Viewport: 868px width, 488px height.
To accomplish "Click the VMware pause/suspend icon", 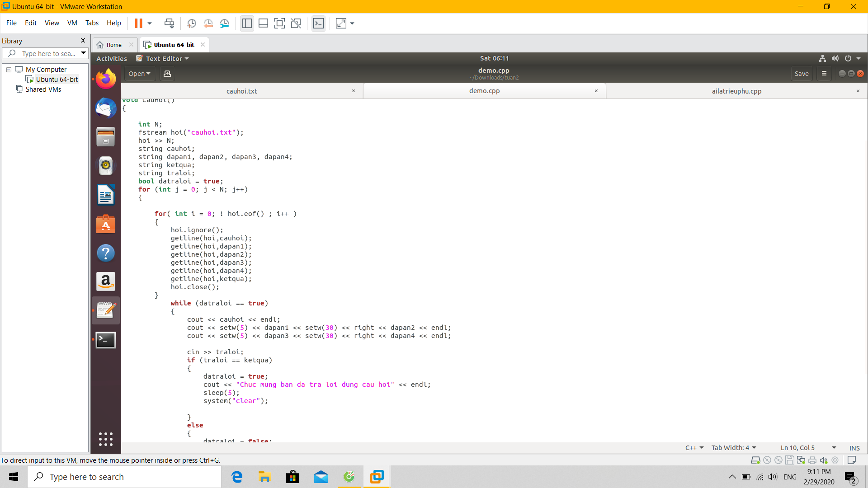I will point(138,23).
